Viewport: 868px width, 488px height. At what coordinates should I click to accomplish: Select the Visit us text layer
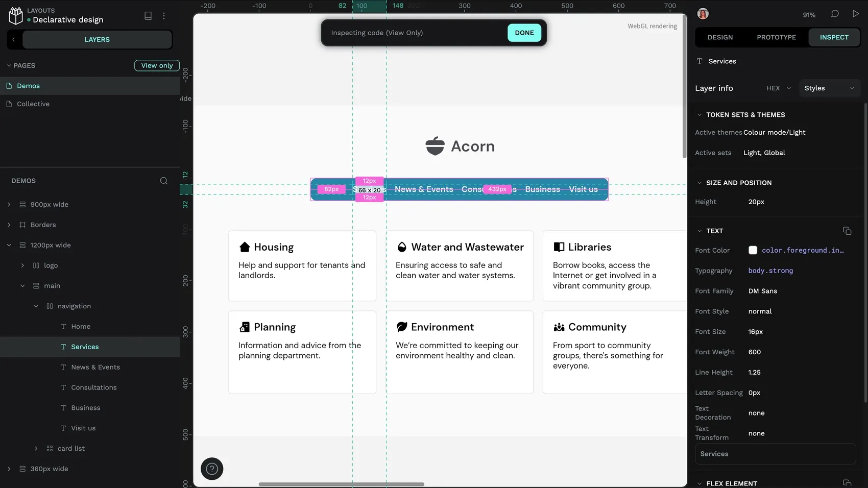coord(83,428)
